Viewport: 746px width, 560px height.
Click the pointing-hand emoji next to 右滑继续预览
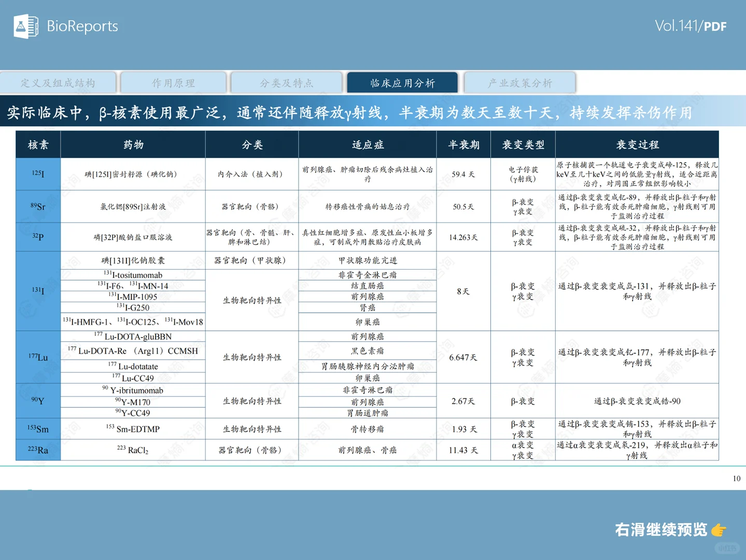(x=719, y=530)
